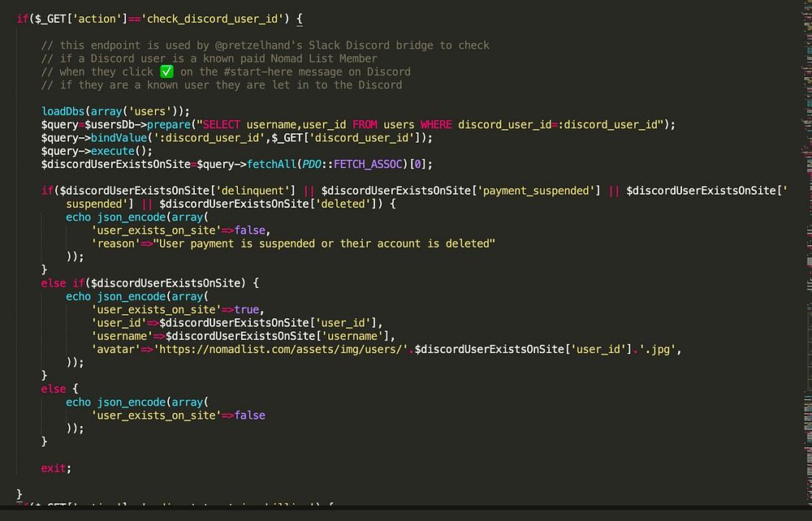
Task: Click the '.jpg' string
Action: (657, 349)
